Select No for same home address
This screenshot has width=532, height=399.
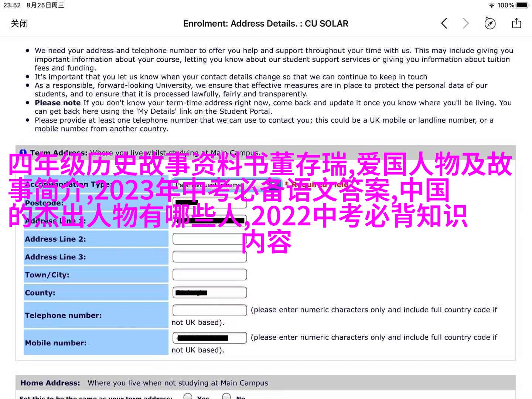[226, 396]
